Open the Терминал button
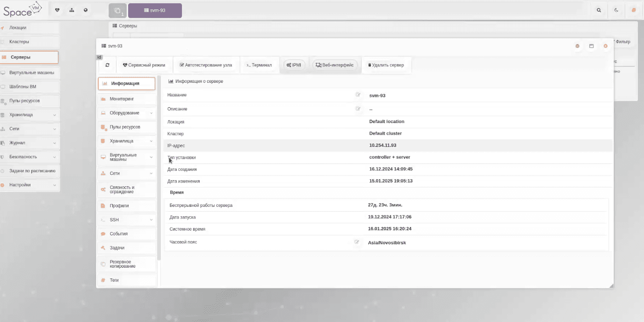This screenshot has width=644, height=322. (259, 65)
